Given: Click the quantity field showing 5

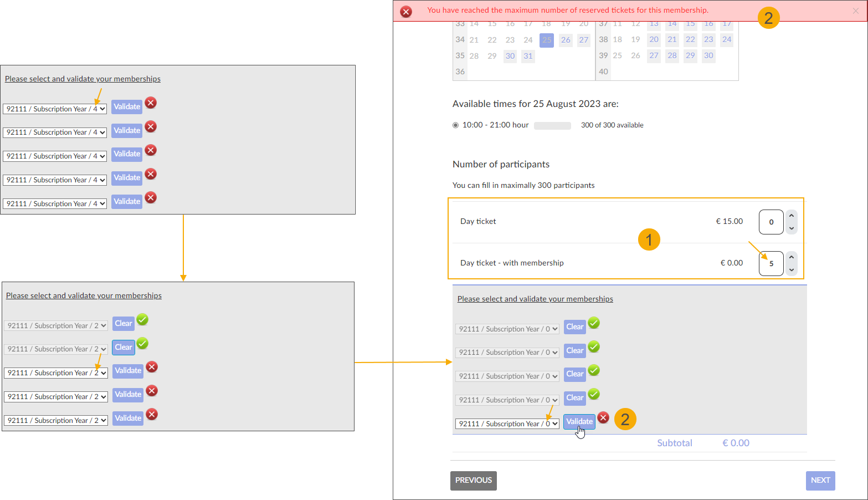Looking at the screenshot, I should point(771,263).
